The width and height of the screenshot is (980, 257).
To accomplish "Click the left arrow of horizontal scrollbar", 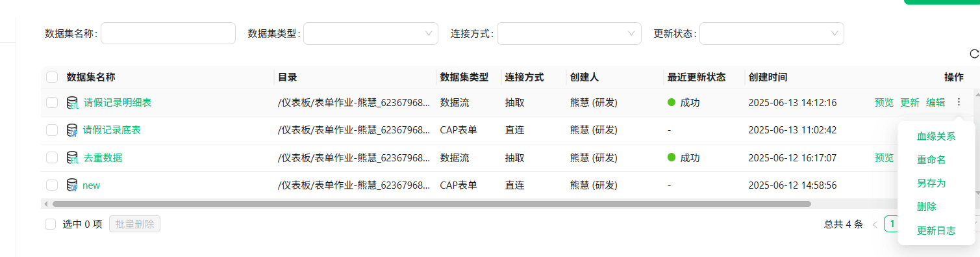I will point(45,204).
